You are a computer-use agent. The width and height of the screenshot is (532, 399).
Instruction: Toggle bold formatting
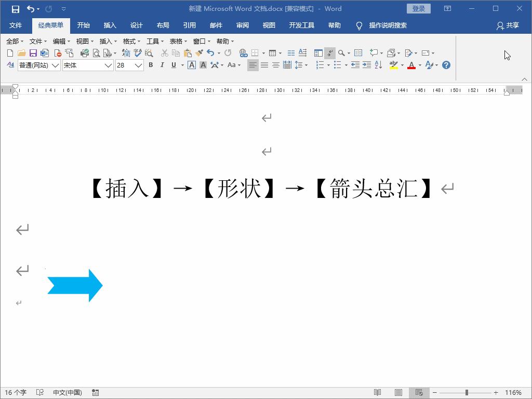[x=150, y=65]
